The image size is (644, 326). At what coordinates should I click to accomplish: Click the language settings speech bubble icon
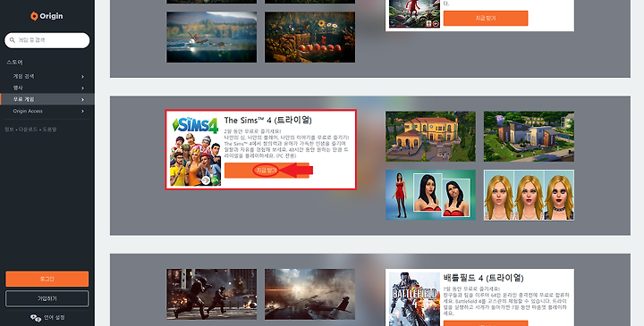[x=36, y=318]
